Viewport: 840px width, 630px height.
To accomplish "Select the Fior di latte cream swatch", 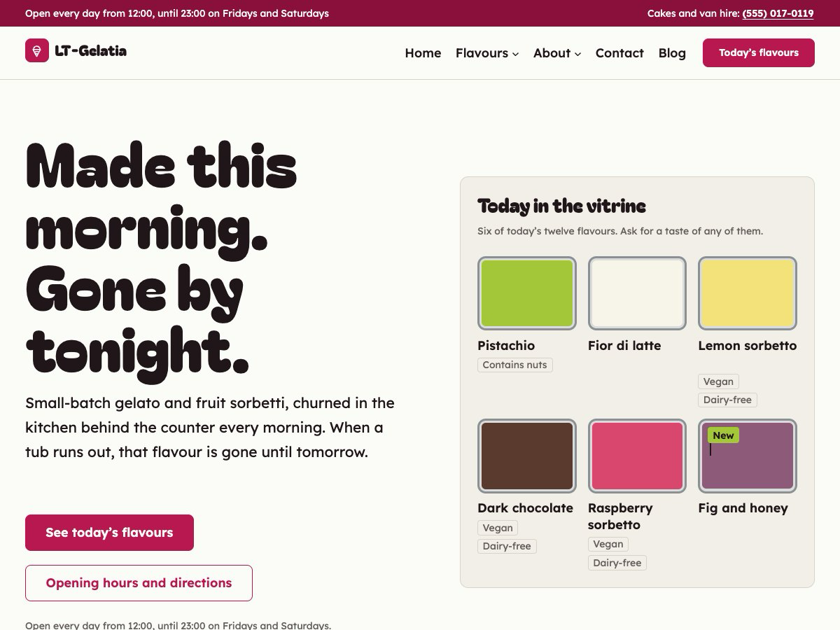I will [x=637, y=293].
